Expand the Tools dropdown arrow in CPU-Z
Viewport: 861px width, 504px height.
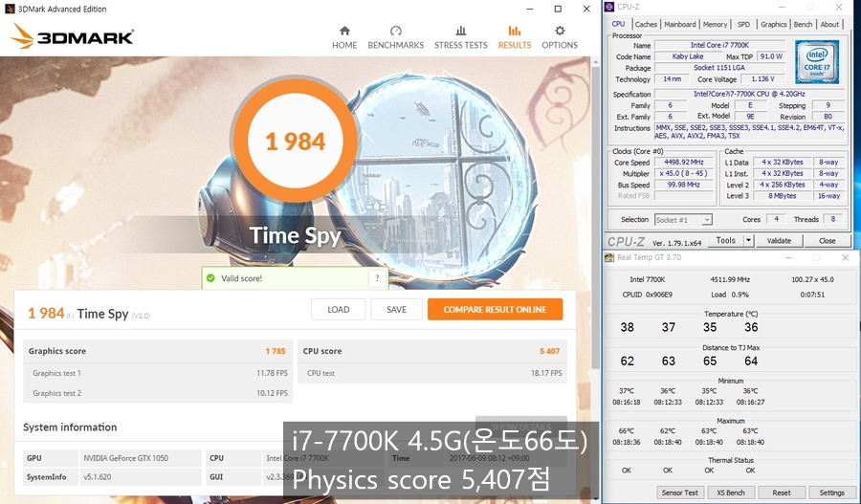[748, 240]
